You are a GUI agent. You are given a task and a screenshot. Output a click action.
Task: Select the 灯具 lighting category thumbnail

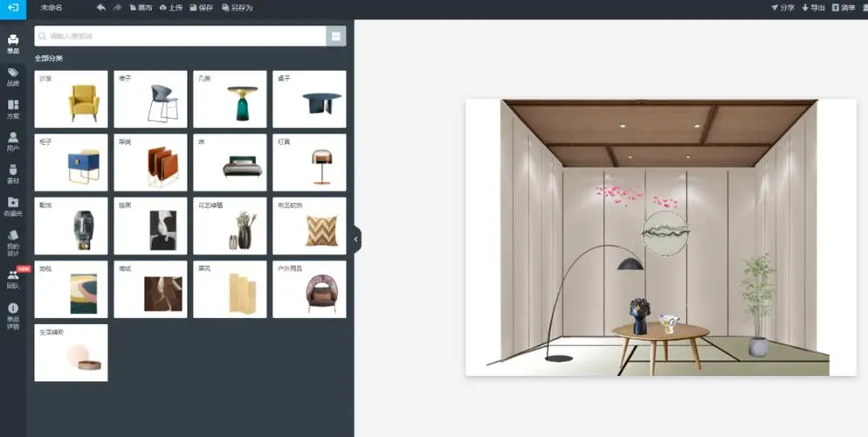coord(309,163)
